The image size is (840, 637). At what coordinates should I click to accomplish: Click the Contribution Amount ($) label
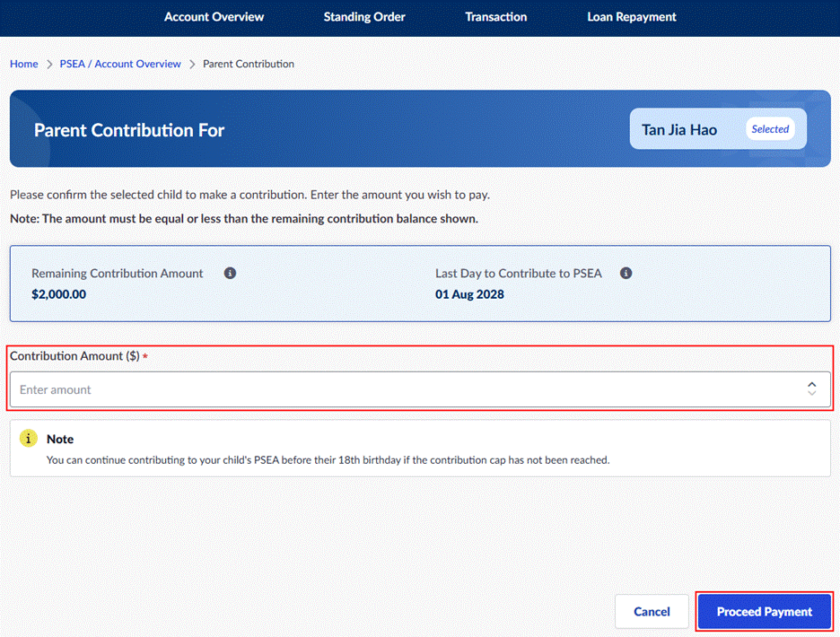point(74,356)
